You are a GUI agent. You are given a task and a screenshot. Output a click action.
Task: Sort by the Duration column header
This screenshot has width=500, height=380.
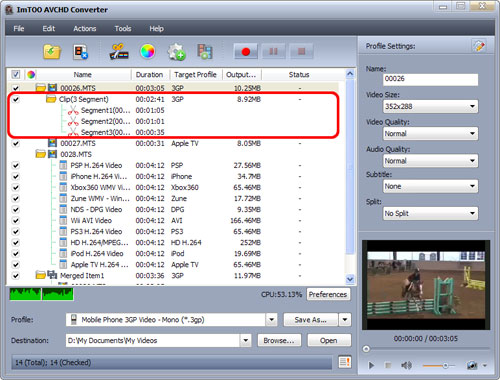149,75
